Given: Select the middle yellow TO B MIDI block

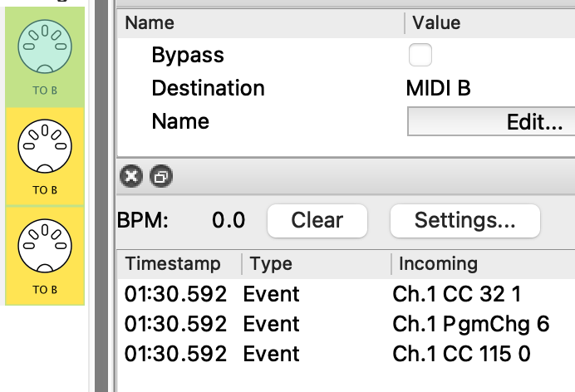Looking at the screenshot, I should tap(45, 156).
